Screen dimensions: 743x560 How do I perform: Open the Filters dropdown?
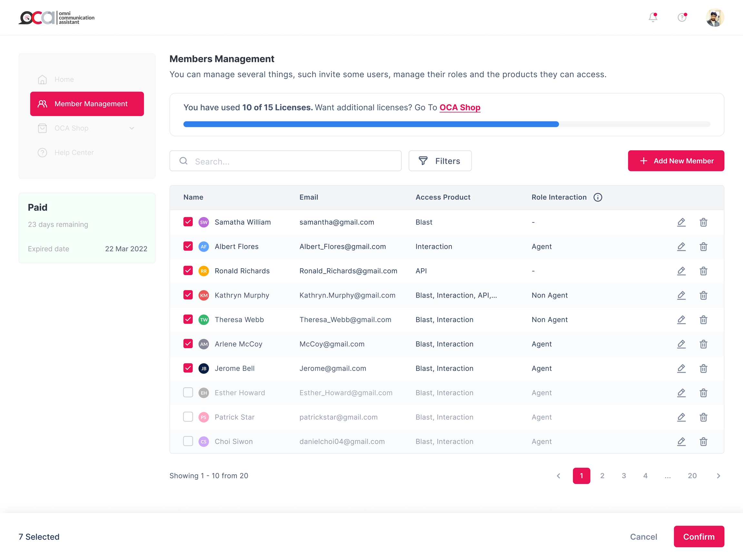[x=440, y=161]
